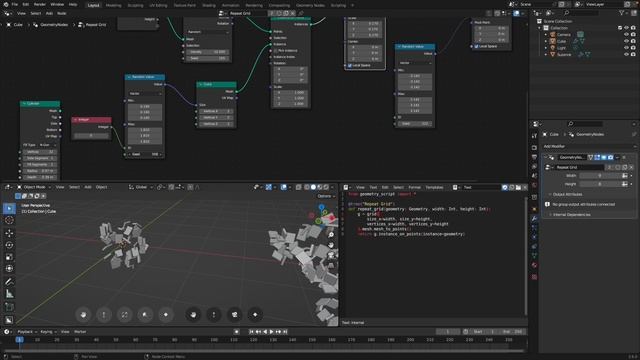Select the Scale tool
The width and height of the screenshot is (640, 360).
[9, 257]
